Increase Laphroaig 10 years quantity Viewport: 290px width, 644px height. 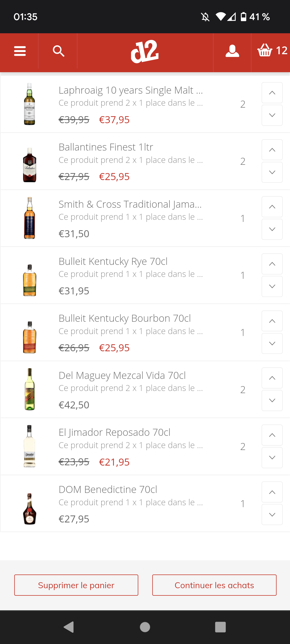click(x=272, y=93)
